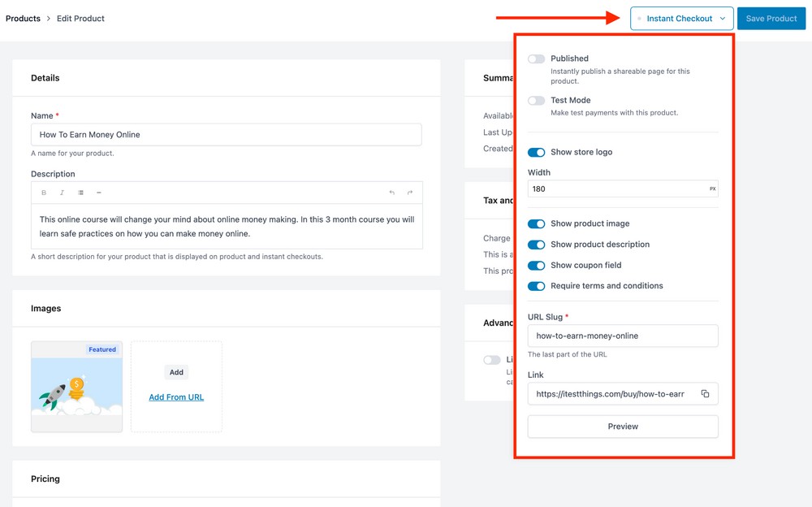Click the rocket featured product image
The height and width of the screenshot is (507, 812).
click(76, 387)
